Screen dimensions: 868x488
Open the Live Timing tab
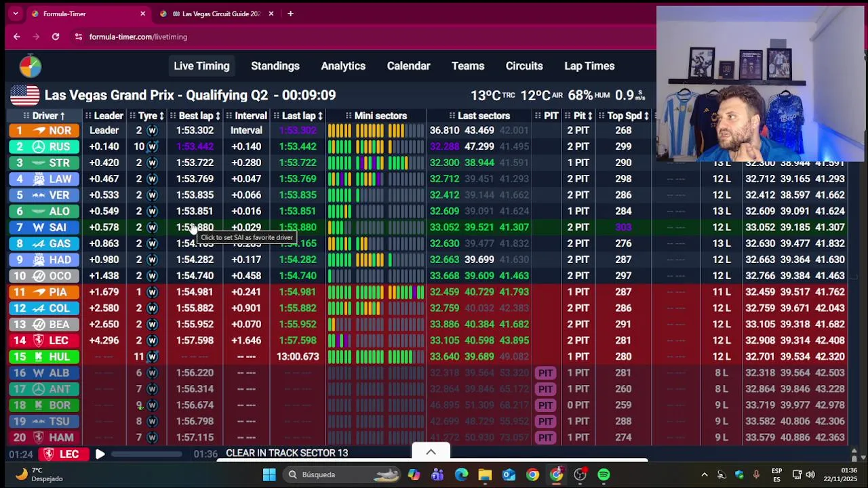201,66
